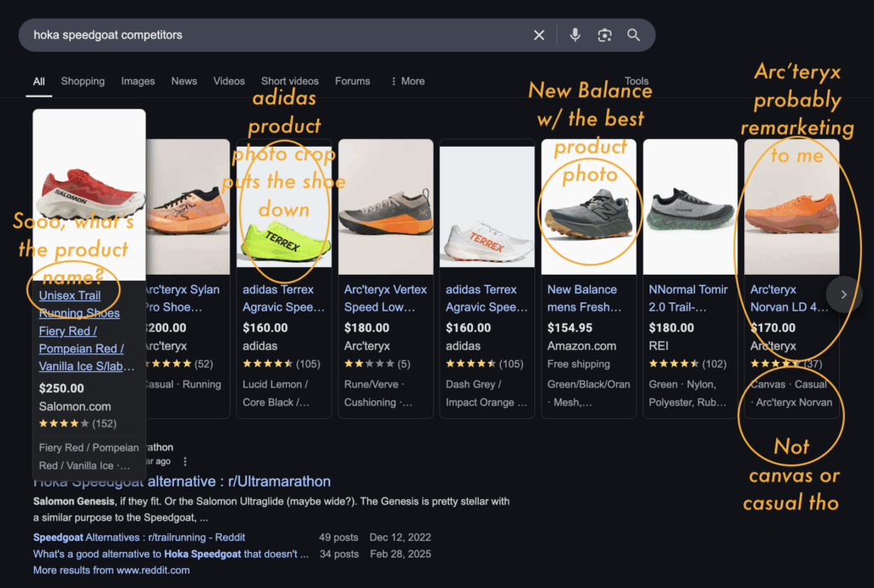
Task: Click the NNormal Tomir shoe photo
Action: (690, 207)
